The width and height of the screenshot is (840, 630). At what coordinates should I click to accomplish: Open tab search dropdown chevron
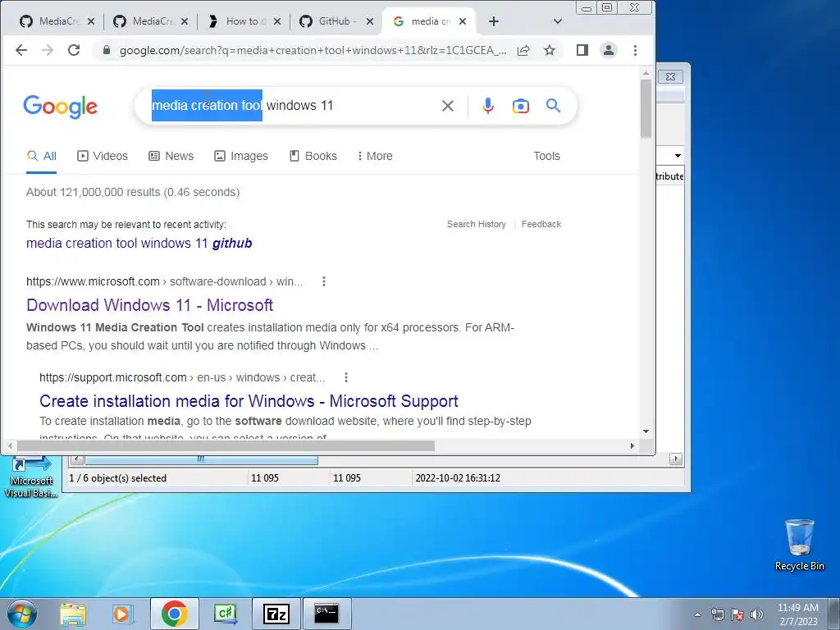(558, 21)
